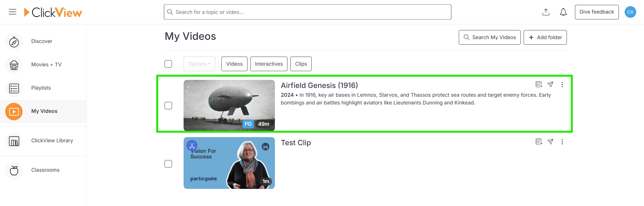This screenshot has height=206, width=644.
Task: Click the Give feedback button
Action: pos(597,12)
